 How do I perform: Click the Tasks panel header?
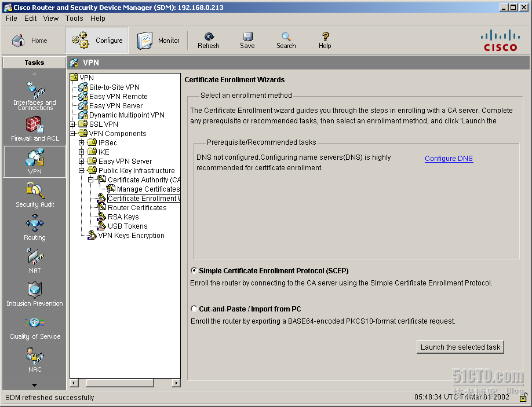tap(34, 63)
